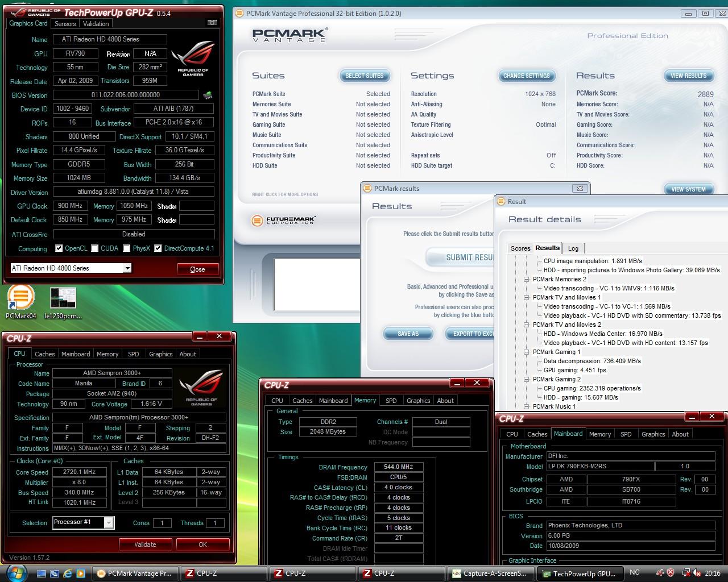The width and height of the screenshot is (728, 582).
Task: Click the BIOS save chip icon in GPU-Z
Action: (208, 95)
